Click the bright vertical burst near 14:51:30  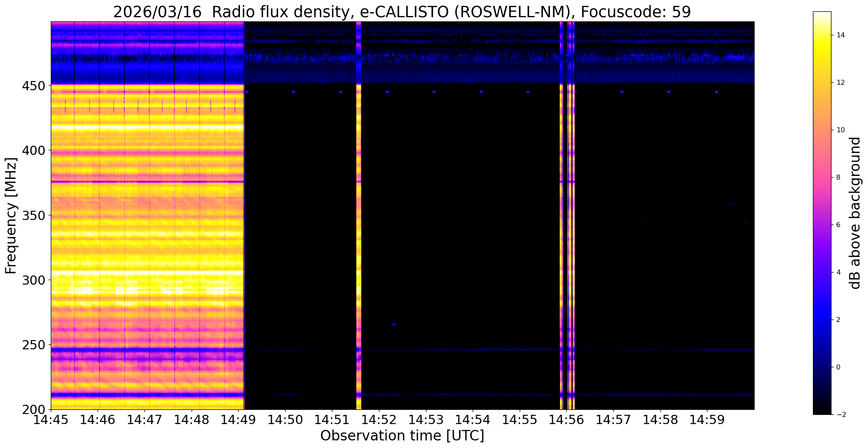(359, 215)
